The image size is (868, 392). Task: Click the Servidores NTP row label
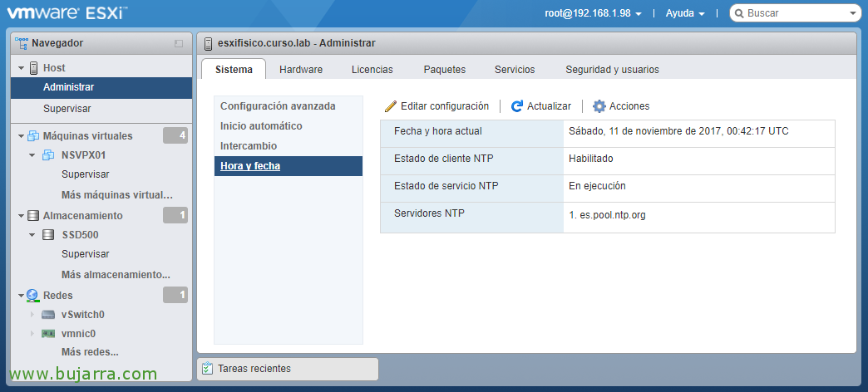coord(429,213)
